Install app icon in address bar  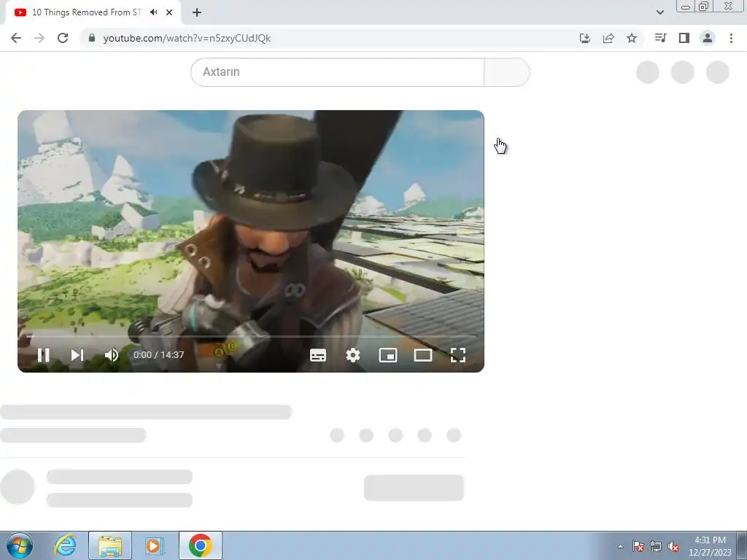click(585, 38)
